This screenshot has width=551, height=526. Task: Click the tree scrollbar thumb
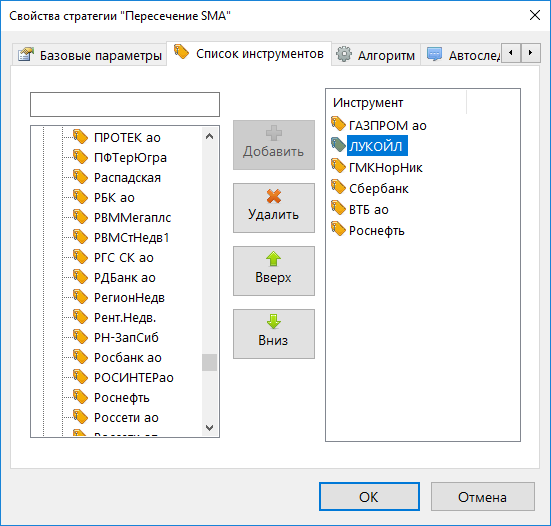[209, 362]
